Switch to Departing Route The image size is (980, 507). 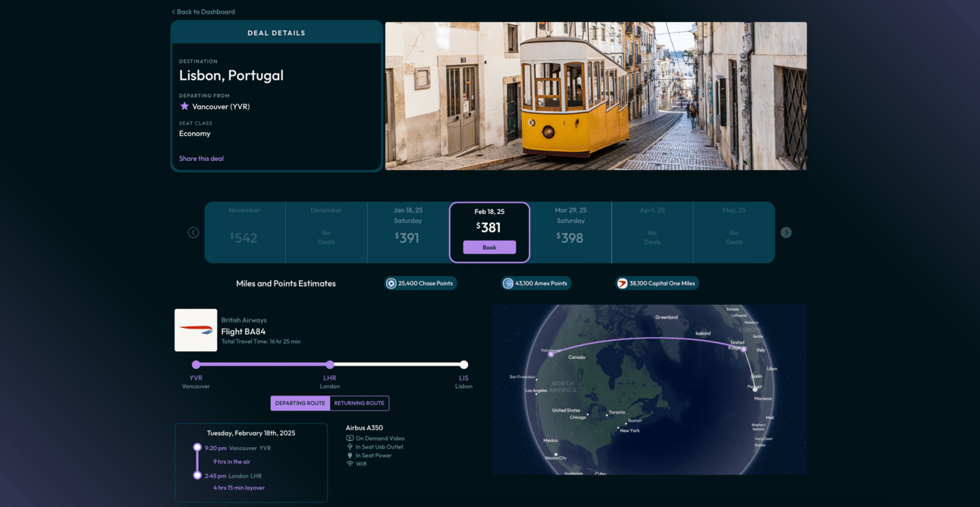[300, 403]
